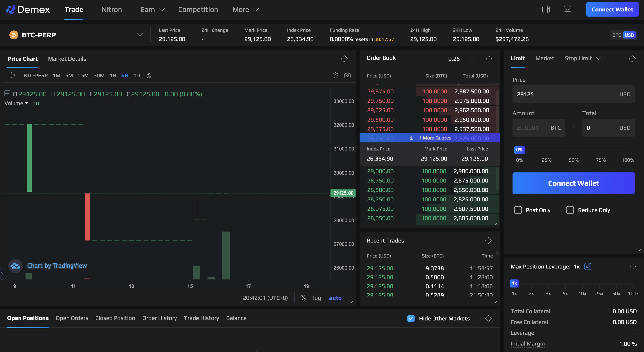Viewport: 644px width, 352px height.
Task: Select the 6H timeframe
Action: (125, 75)
